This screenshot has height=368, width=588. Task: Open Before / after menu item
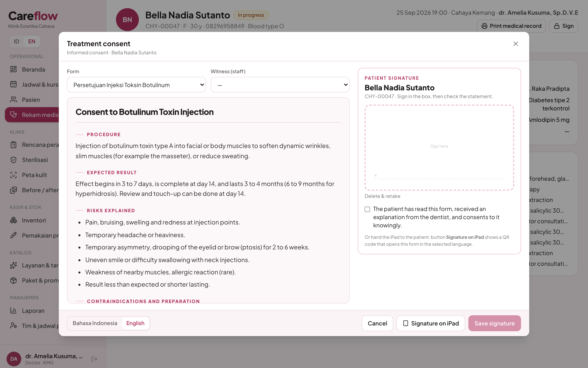[32, 190]
